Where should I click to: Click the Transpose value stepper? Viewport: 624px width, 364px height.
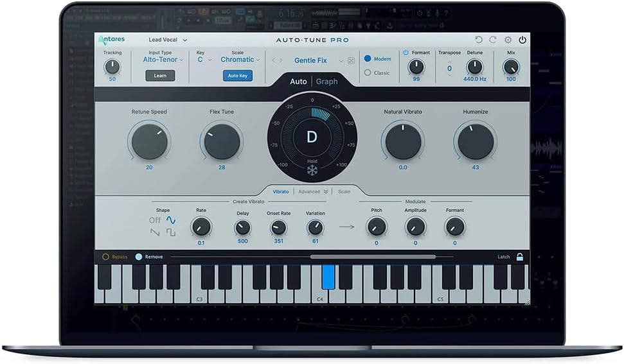pos(449,68)
